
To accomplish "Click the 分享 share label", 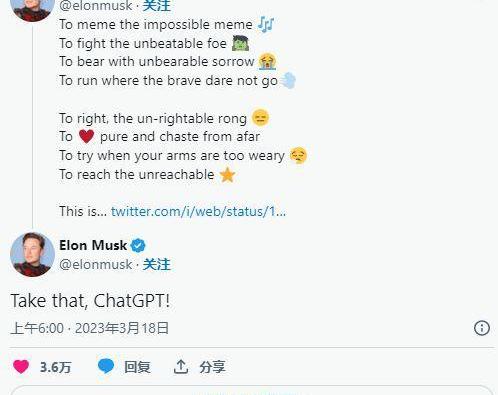I will (212, 367).
